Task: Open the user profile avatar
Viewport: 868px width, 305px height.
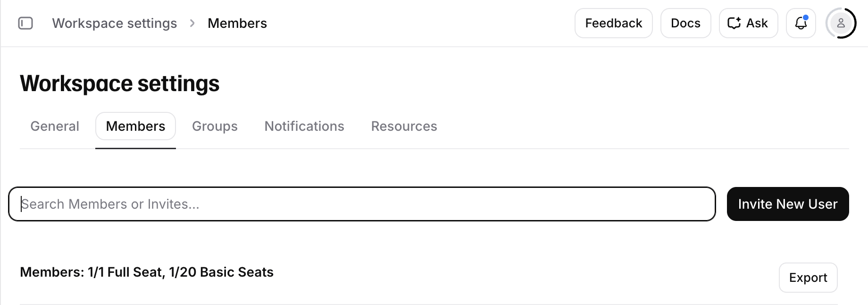Action: (841, 23)
